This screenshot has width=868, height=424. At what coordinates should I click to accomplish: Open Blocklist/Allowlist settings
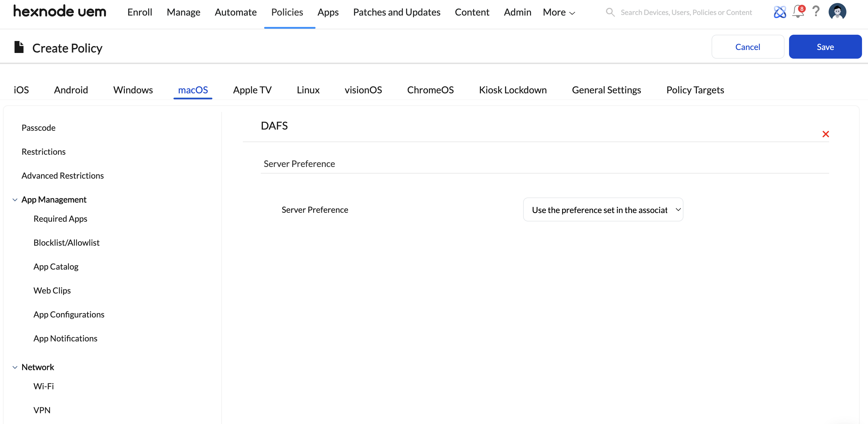tap(66, 243)
